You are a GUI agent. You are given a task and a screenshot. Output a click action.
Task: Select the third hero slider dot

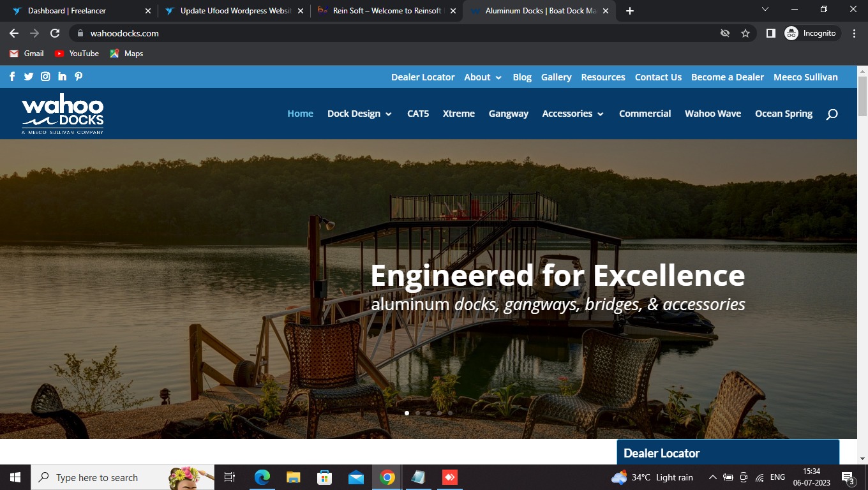click(x=428, y=413)
